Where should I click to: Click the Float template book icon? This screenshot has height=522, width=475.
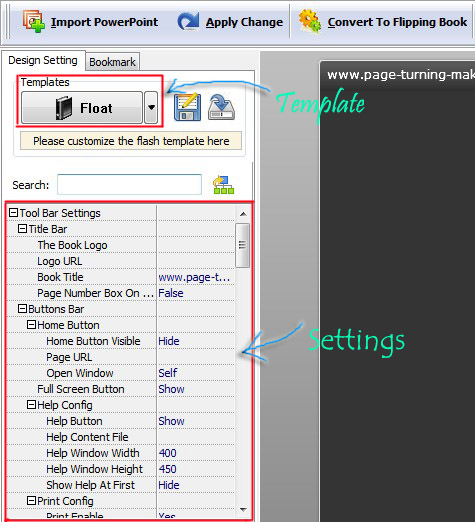(64, 108)
